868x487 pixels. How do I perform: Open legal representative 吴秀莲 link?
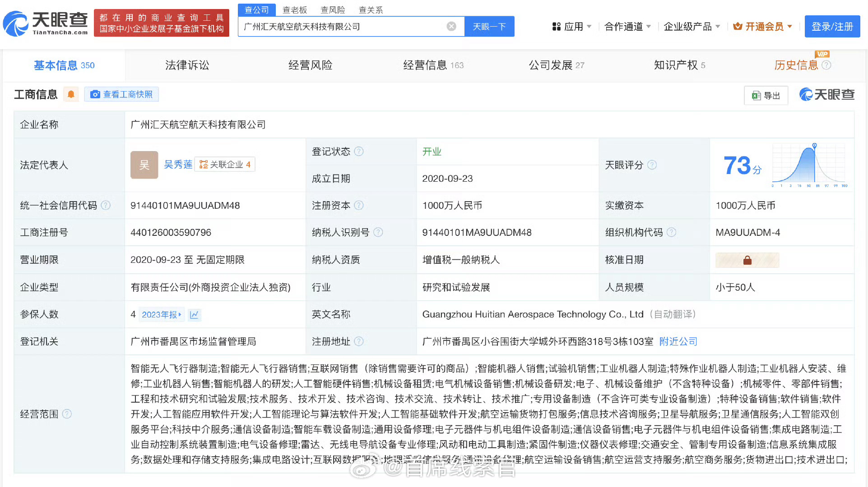178,165
